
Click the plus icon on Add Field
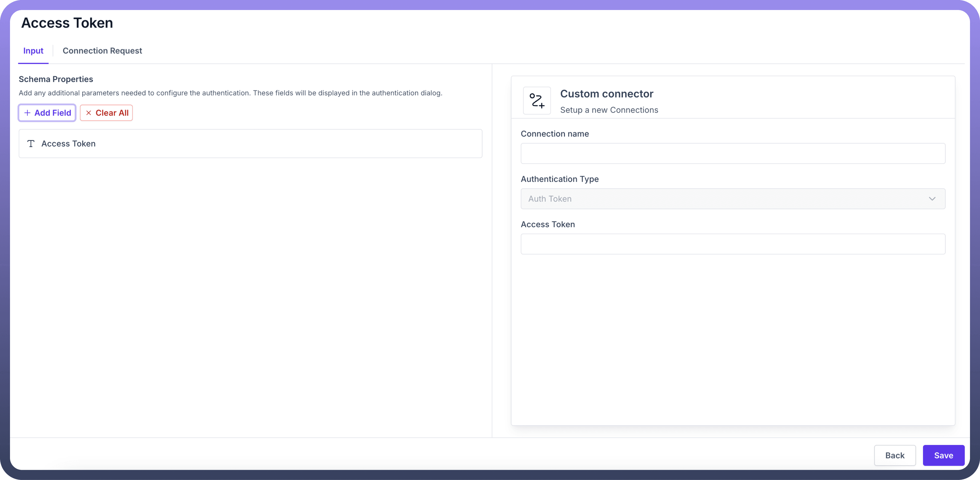coord(27,113)
